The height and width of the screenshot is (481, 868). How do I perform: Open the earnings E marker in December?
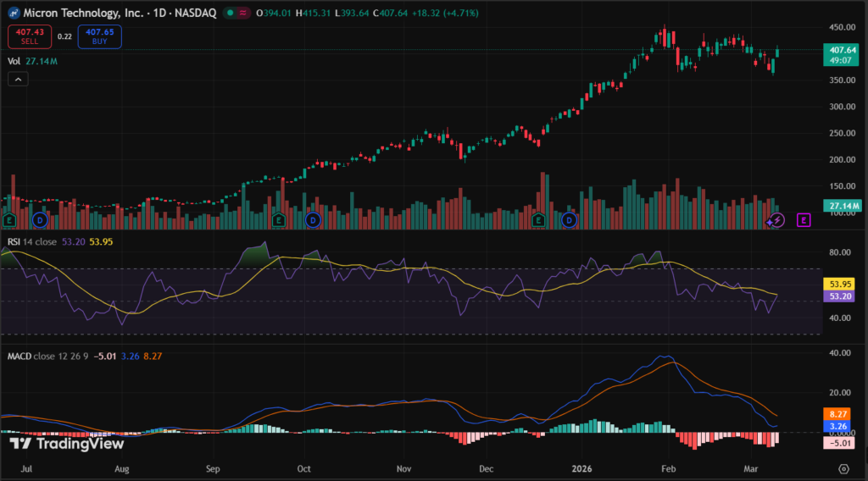click(537, 220)
